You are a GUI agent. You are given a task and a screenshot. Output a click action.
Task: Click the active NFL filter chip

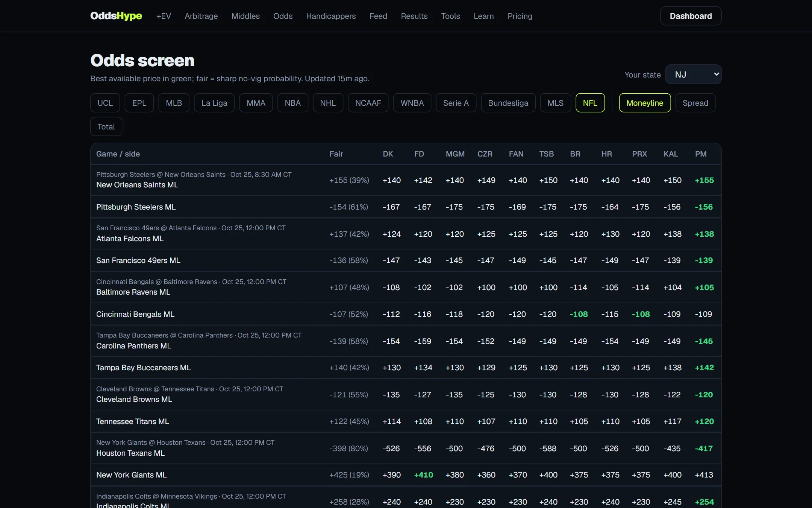click(x=590, y=103)
